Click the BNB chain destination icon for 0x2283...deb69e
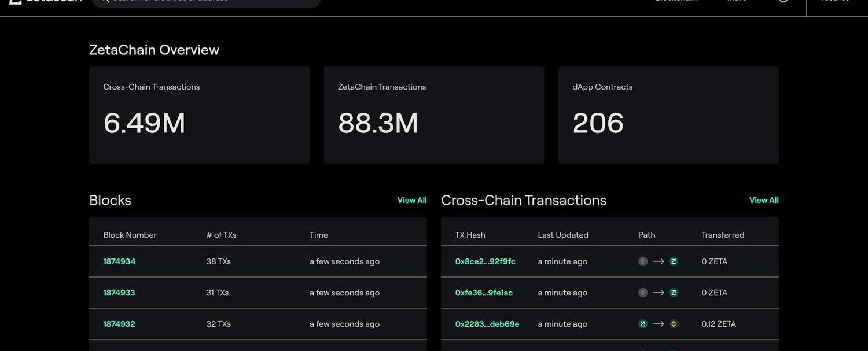 tap(674, 324)
